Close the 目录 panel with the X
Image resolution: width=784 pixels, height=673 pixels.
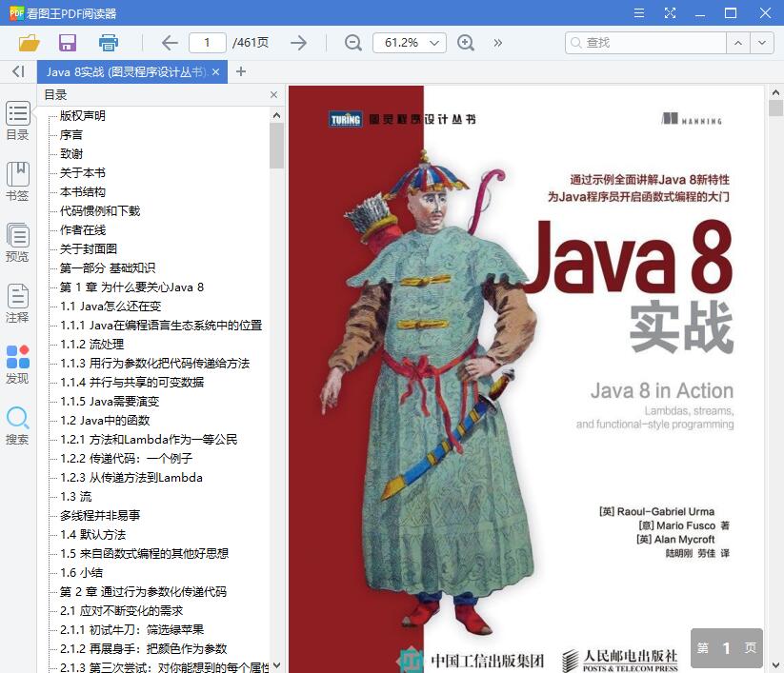tap(273, 94)
